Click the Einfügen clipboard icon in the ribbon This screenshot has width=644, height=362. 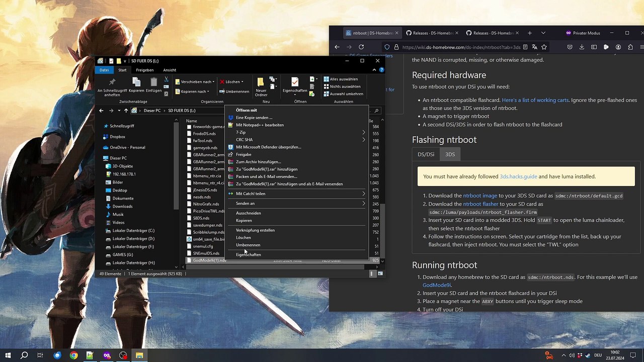click(153, 82)
